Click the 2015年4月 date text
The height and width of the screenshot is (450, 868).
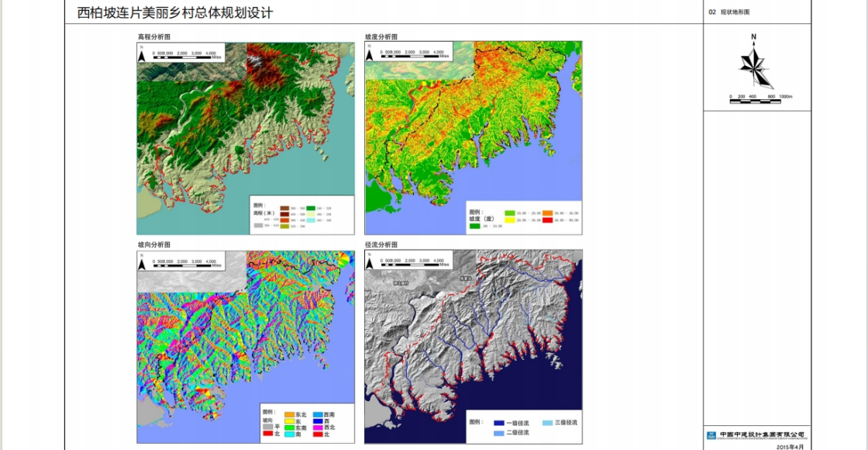[x=790, y=446]
